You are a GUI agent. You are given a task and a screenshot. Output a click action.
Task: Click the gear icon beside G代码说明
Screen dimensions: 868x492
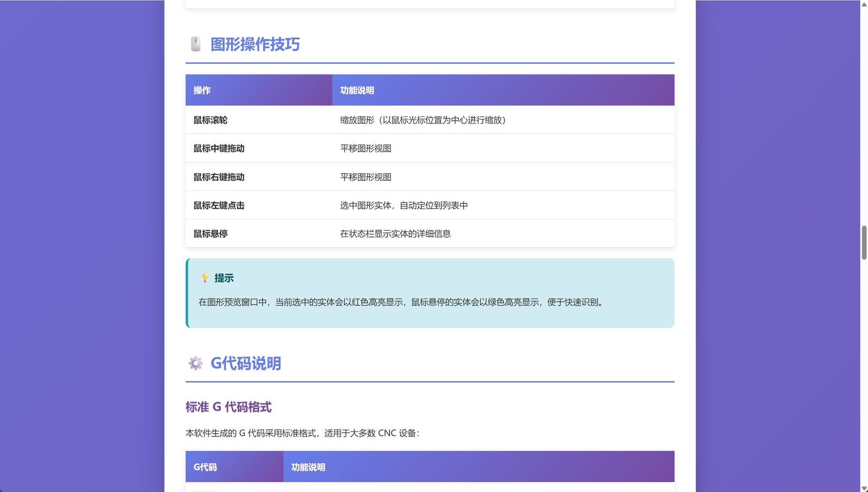click(x=195, y=363)
